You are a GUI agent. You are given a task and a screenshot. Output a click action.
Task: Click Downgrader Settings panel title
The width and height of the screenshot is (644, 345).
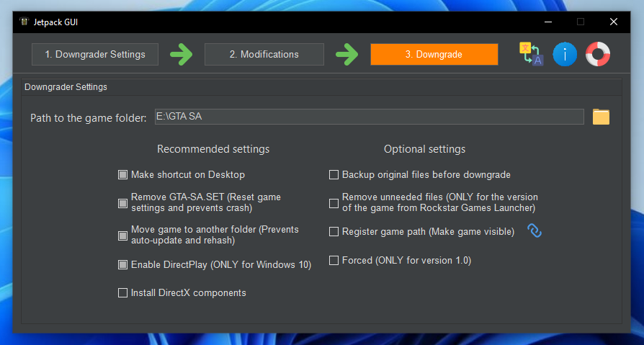66,87
